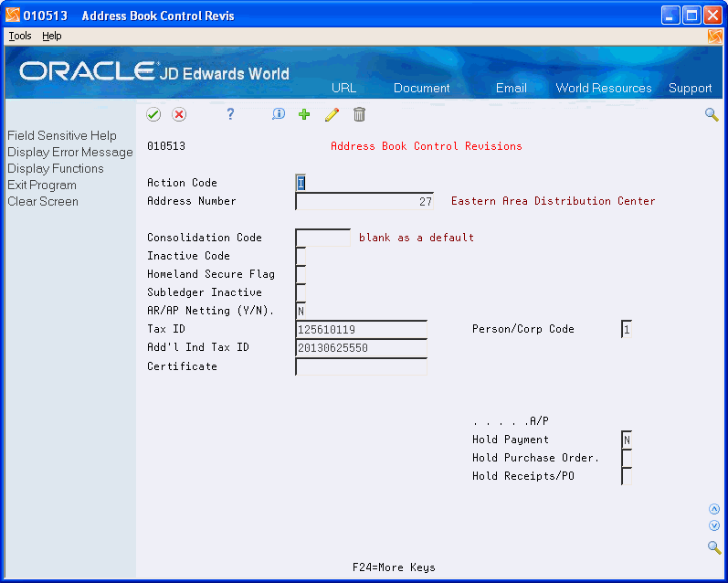Image resolution: width=728 pixels, height=583 pixels.
Task: Click the F24=More Keys text
Action: [394, 567]
